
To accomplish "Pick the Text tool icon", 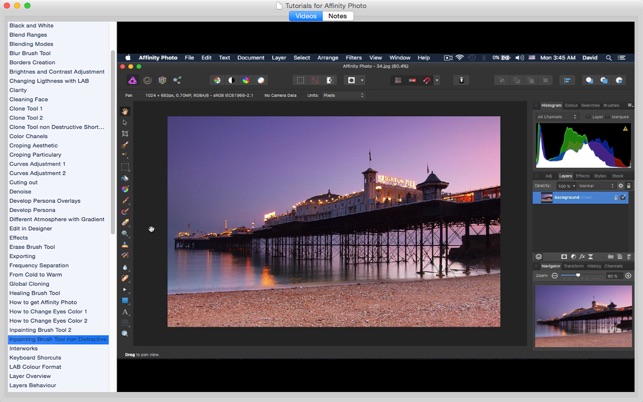I will pyautogui.click(x=125, y=312).
